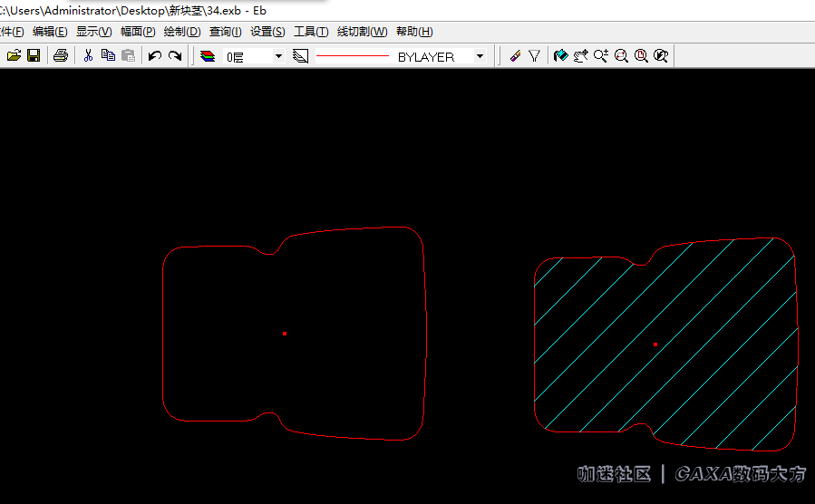Click the red line style preview

tap(352, 56)
